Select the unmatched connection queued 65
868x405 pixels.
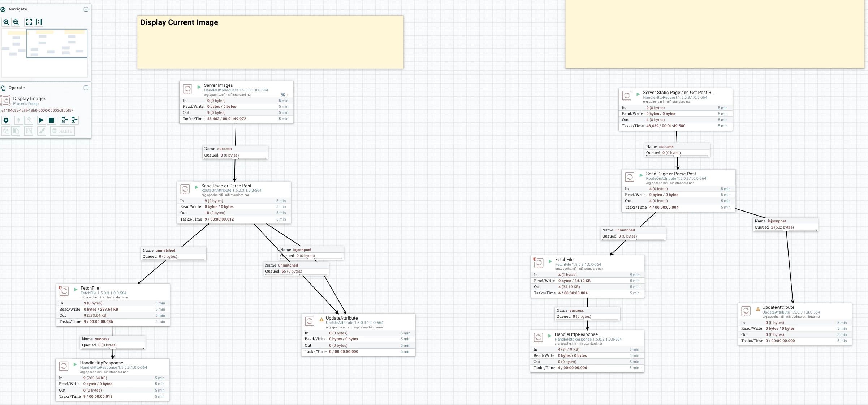point(296,268)
